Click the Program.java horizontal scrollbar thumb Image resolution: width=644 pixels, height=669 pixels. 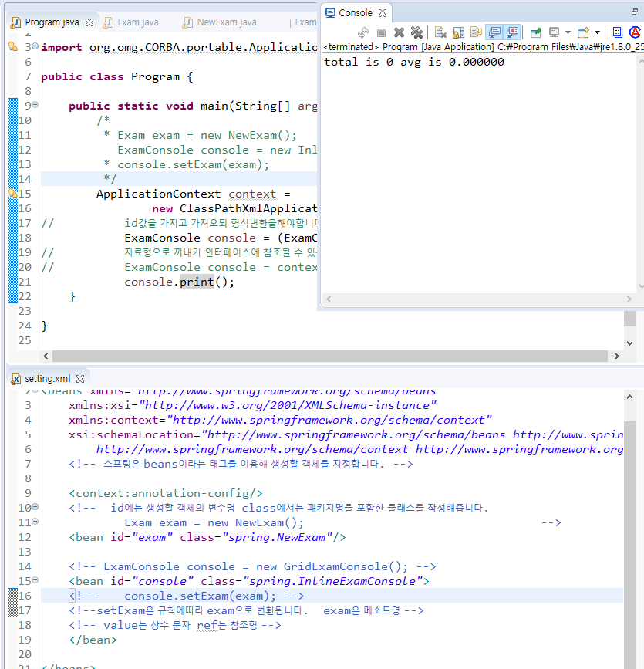click(330, 356)
